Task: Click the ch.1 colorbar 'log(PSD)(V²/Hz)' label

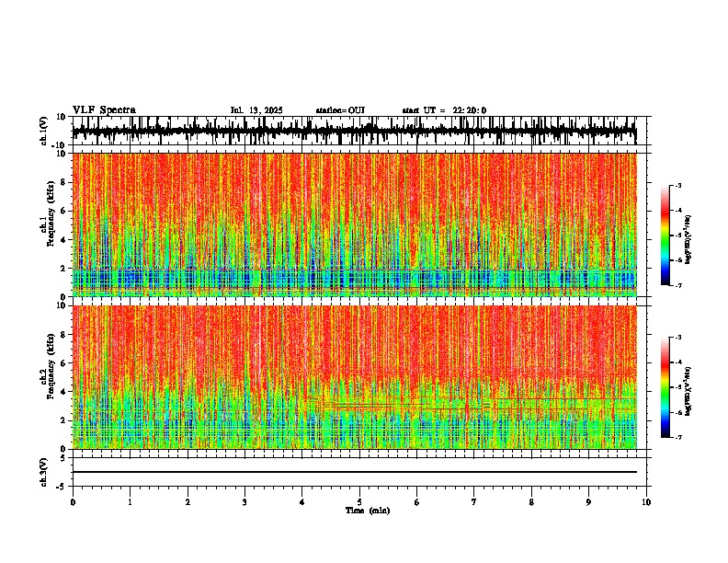Action: click(x=688, y=240)
